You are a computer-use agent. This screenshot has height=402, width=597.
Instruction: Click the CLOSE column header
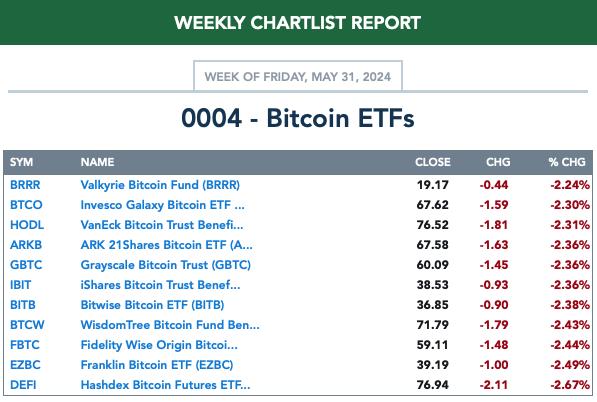433,162
